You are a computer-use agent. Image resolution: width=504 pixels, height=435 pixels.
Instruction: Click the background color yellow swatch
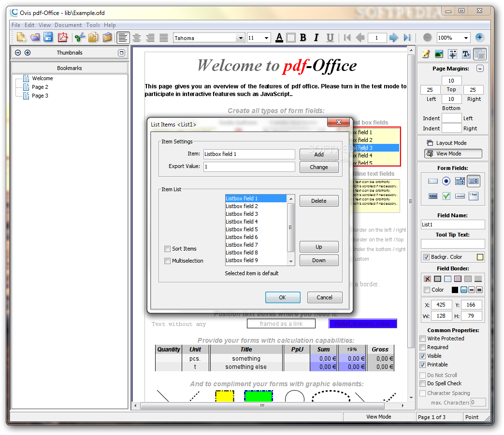click(x=480, y=257)
